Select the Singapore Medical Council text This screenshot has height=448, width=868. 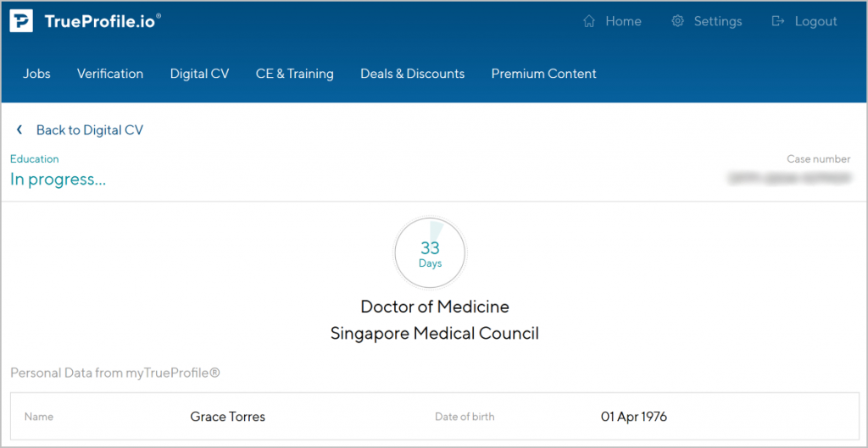435,334
